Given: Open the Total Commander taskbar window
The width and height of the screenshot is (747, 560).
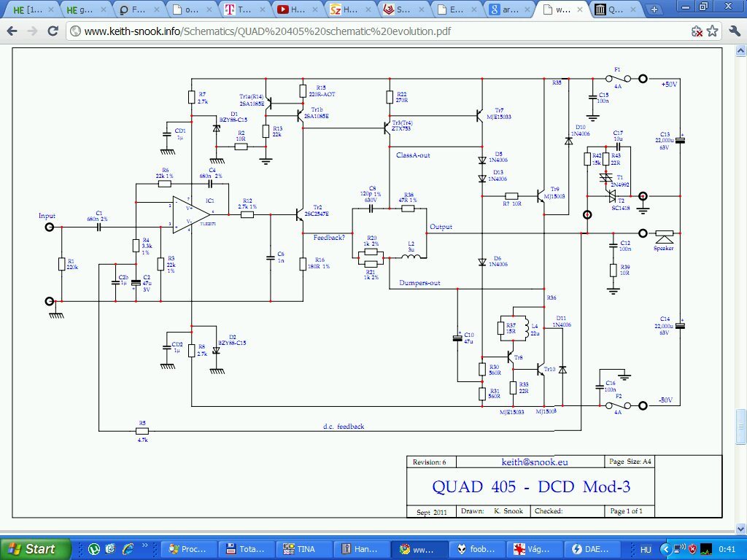Looking at the screenshot, I should (x=247, y=549).
